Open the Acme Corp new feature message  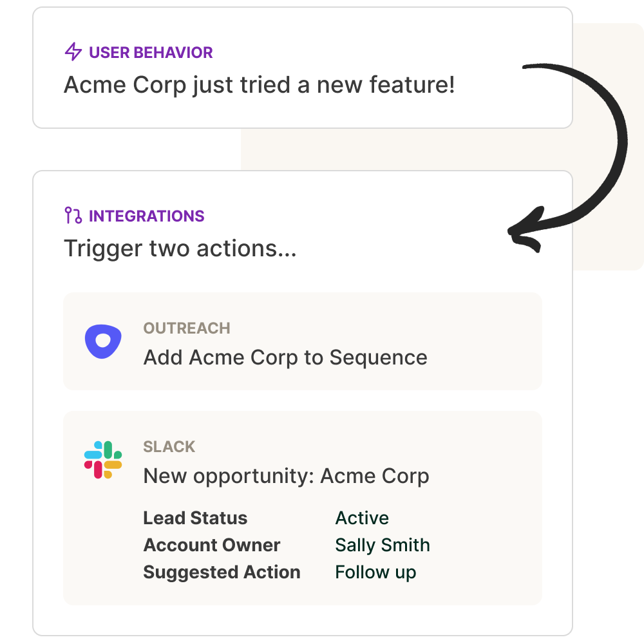(259, 85)
